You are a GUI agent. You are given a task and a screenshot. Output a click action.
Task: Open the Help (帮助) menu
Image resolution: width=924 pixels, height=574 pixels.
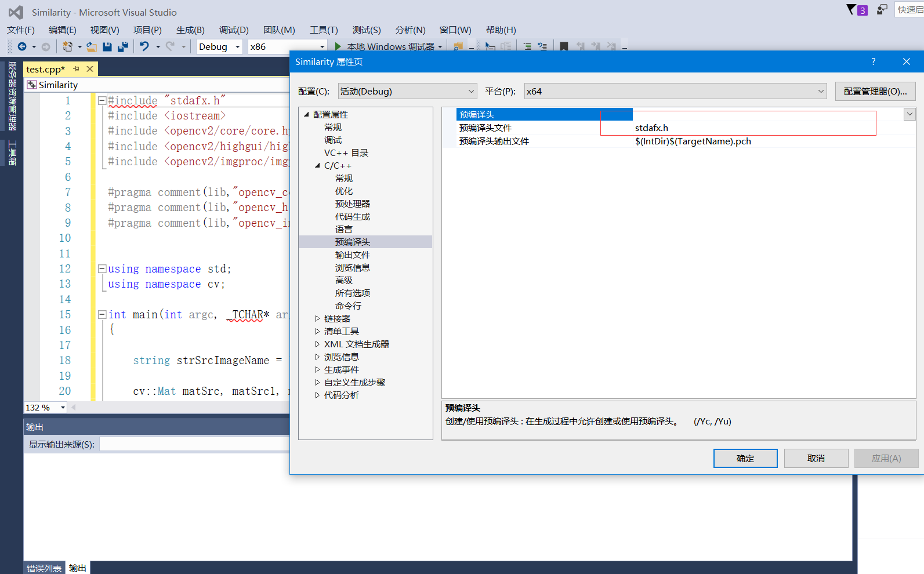501,30
